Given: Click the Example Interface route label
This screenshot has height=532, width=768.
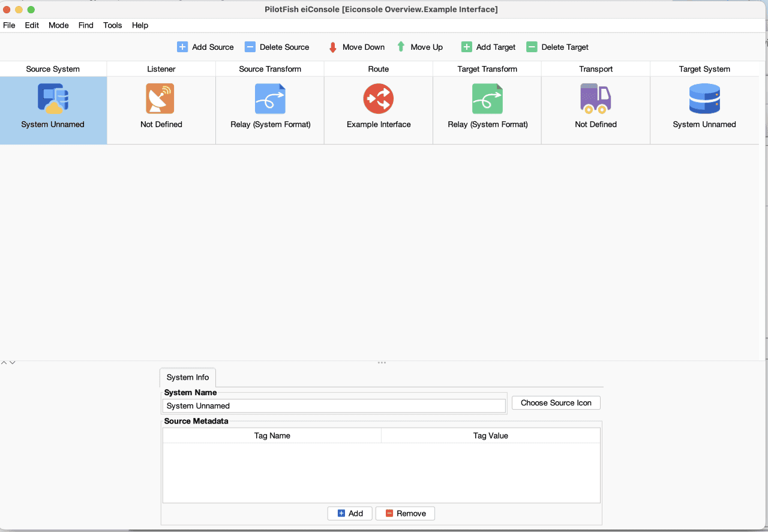Looking at the screenshot, I should tap(379, 125).
